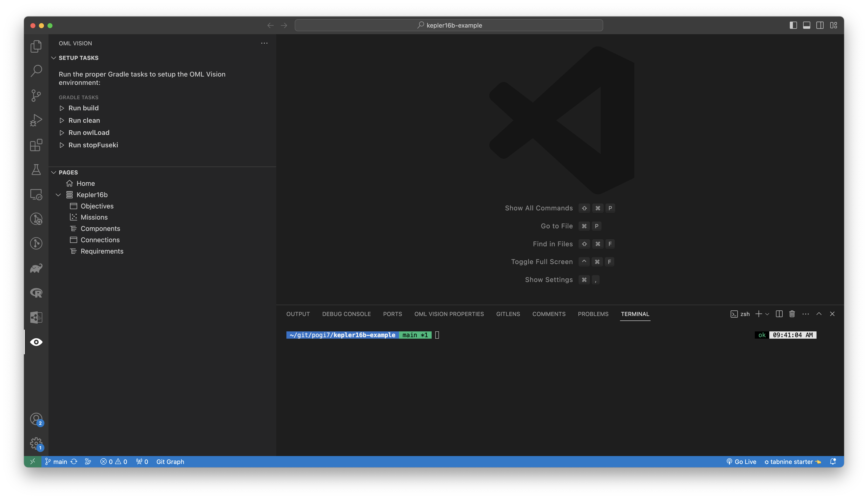868x499 pixels.
Task: Click the Synchronize Changes icon in status bar
Action: tap(74, 462)
